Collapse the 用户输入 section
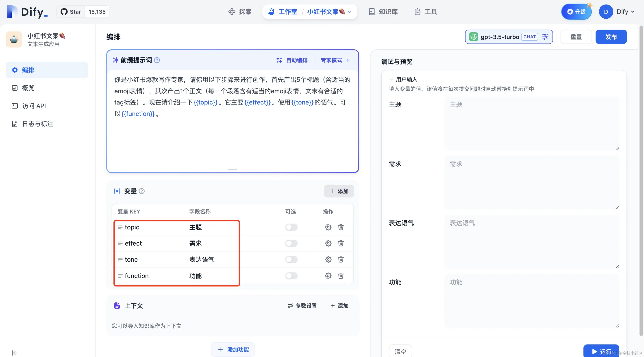 (391, 80)
